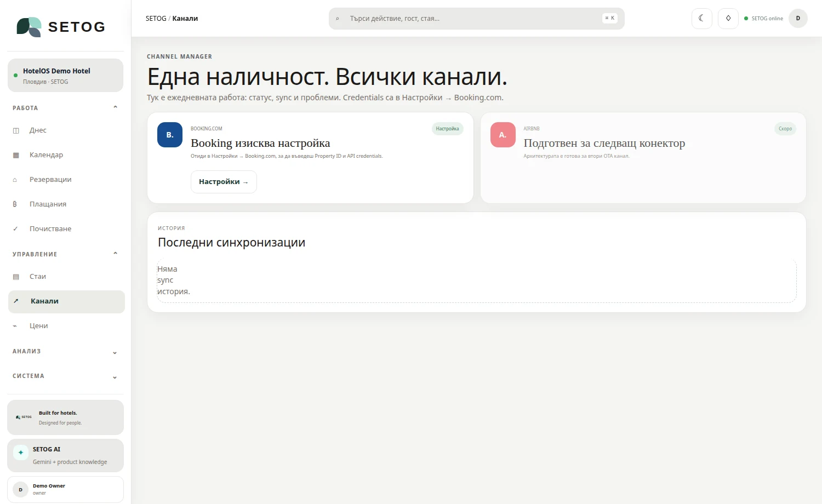Open the Demo Owner profile card
Image resolution: width=822 pixels, height=504 pixels.
pyautogui.click(x=65, y=489)
